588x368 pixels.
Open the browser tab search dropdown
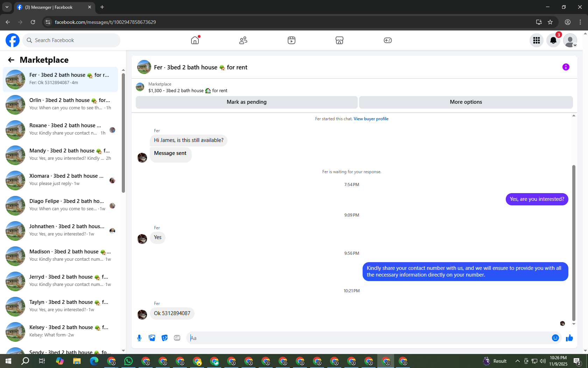click(7, 7)
